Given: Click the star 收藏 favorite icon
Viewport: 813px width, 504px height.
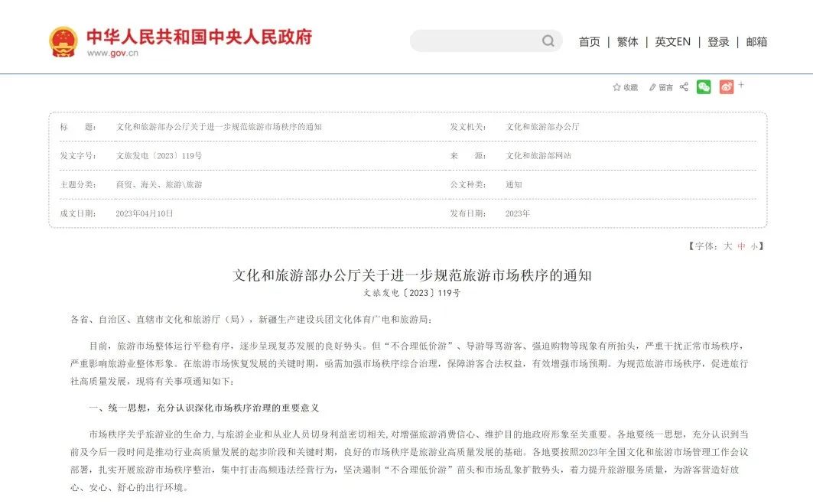Looking at the screenshot, I should (617, 87).
